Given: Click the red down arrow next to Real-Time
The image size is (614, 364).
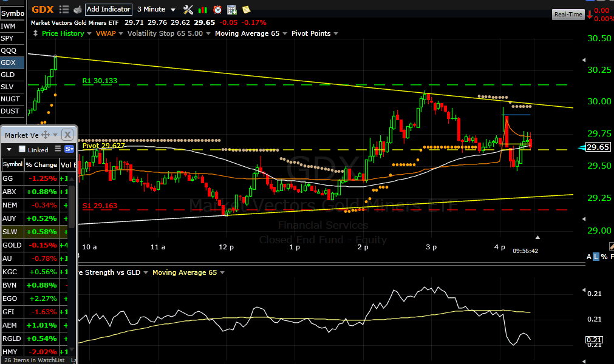Looking at the screenshot, I should click(x=590, y=15).
